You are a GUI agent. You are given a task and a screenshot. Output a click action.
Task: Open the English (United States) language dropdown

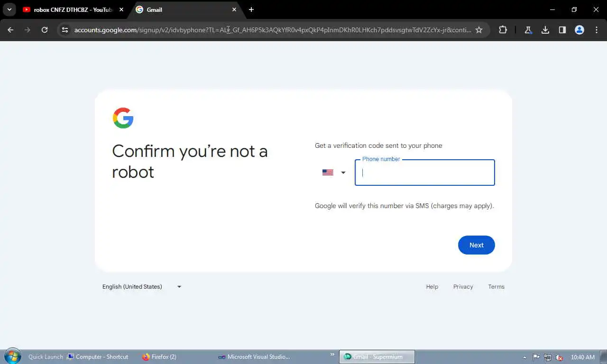click(142, 287)
